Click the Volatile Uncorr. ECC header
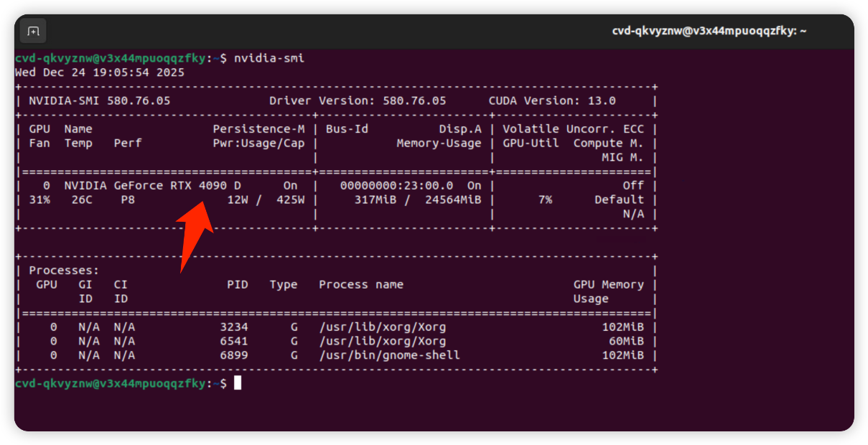This screenshot has width=868, height=445. 574,129
